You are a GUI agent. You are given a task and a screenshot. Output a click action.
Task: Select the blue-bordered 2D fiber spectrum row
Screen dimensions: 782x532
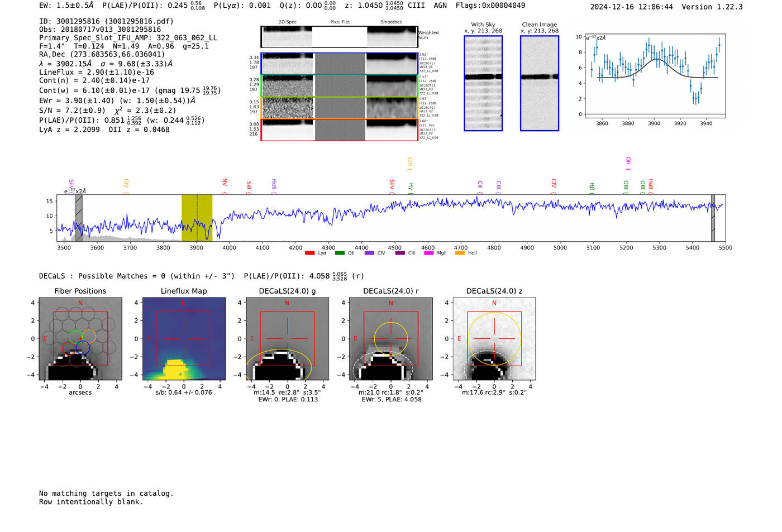click(339, 64)
